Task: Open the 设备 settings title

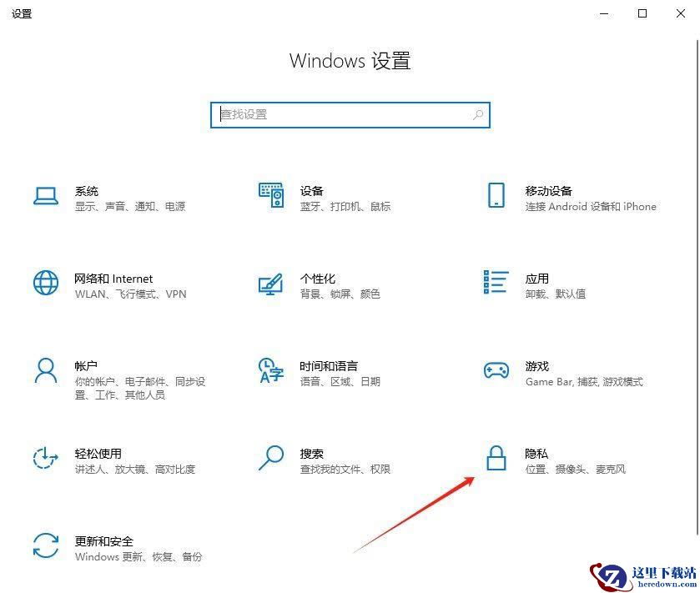Action: pyautogui.click(x=311, y=191)
